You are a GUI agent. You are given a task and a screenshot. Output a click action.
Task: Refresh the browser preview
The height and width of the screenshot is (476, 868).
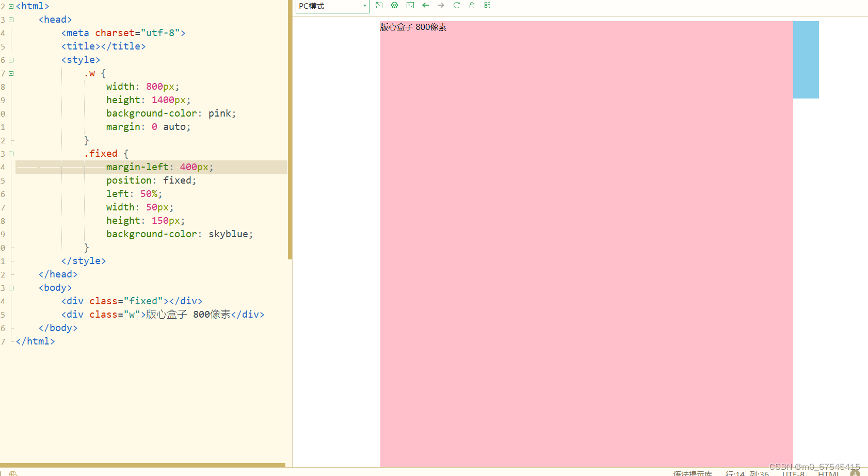click(x=456, y=5)
